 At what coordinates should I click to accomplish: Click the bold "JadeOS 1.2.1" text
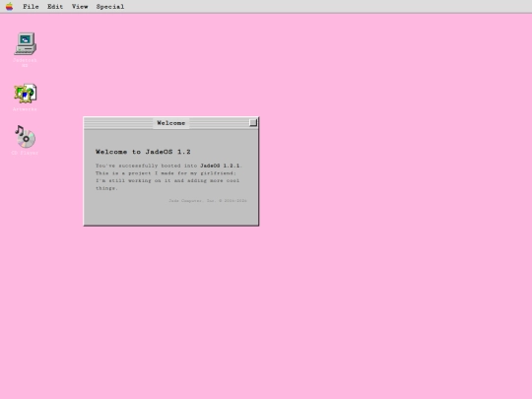(x=220, y=166)
